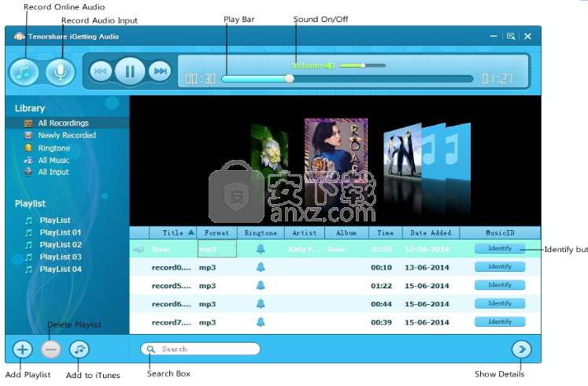Open the PlayList playlist

(x=55, y=221)
